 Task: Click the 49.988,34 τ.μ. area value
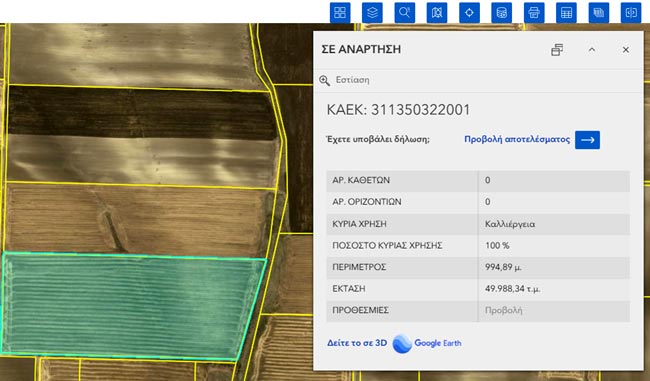click(x=512, y=289)
